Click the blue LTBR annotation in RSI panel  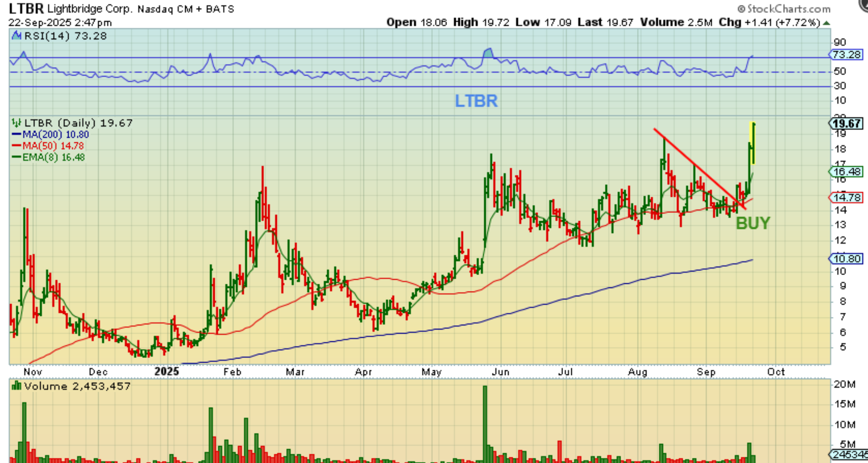(x=476, y=101)
